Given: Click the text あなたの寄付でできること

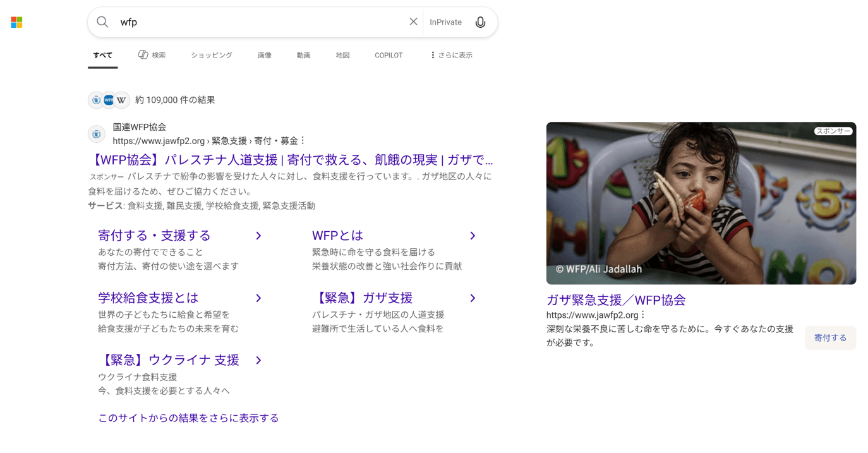Looking at the screenshot, I should tap(150, 252).
